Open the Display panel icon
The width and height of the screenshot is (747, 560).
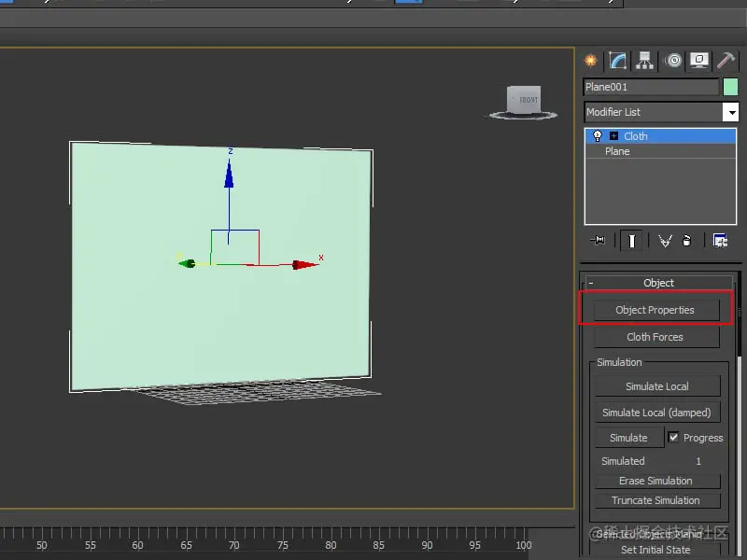click(x=698, y=61)
